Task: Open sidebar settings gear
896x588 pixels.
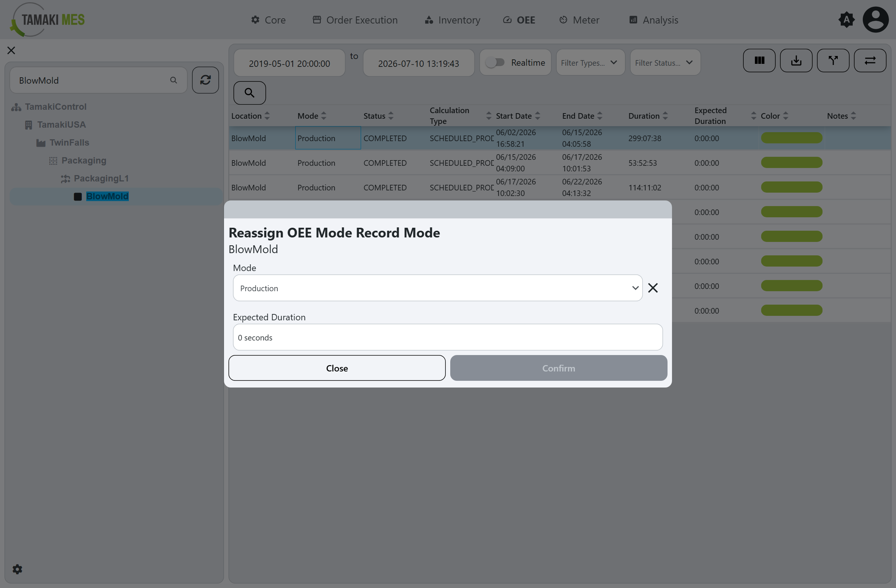Action: [17, 569]
